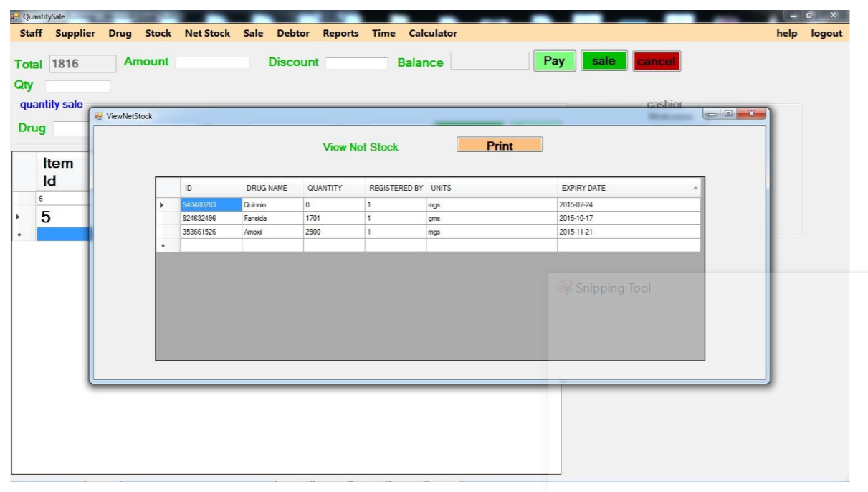Click the Balance field

point(490,61)
